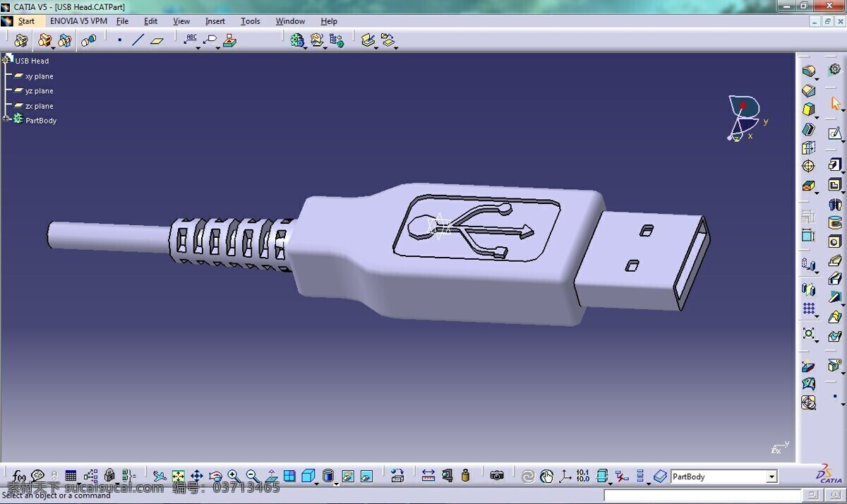This screenshot has width=847, height=504.
Task: Click the Fit All In icon
Action: tap(178, 476)
